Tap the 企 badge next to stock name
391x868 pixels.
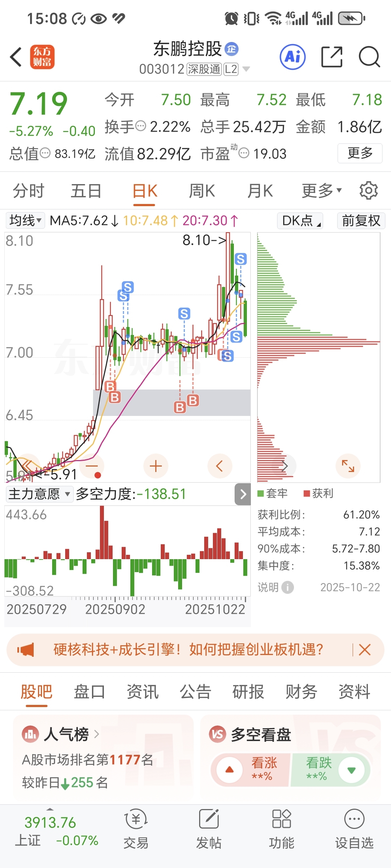pyautogui.click(x=232, y=49)
